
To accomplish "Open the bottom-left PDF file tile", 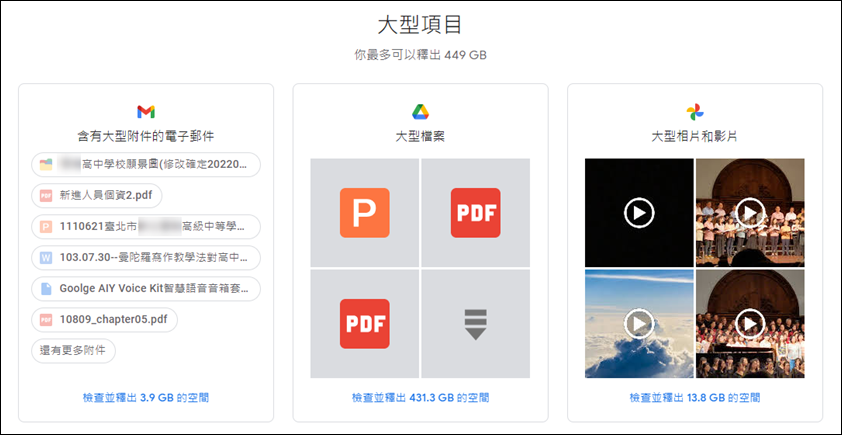I will coord(365,324).
